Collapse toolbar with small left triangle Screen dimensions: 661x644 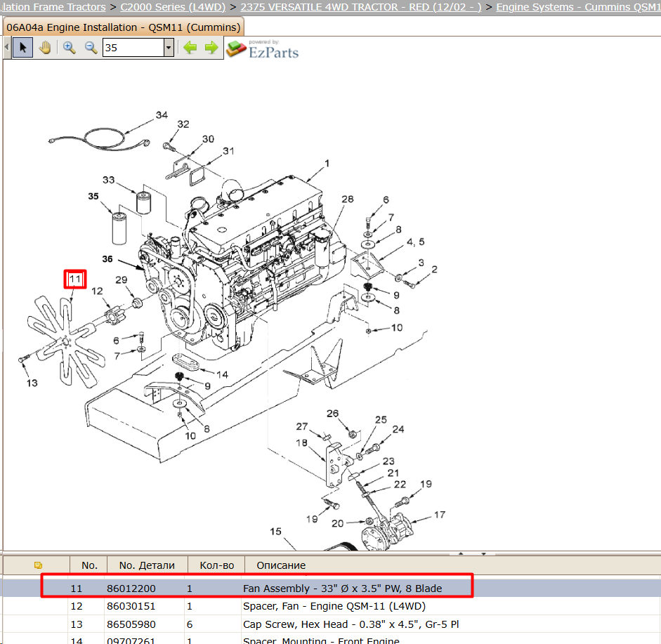point(7,47)
